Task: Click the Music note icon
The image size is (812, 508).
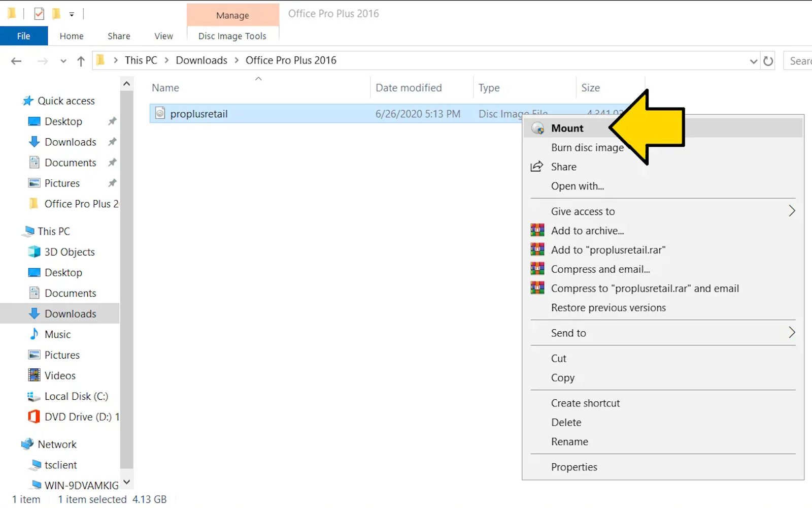Action: pyautogui.click(x=34, y=334)
